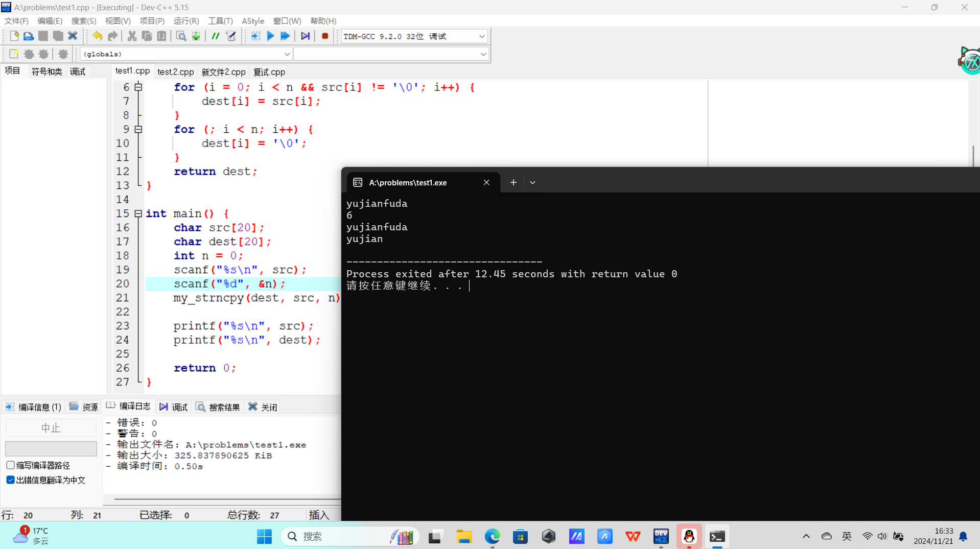Viewport: 980px width, 549px height.
Task: Open the new console tab with plus
Action: [514, 182]
